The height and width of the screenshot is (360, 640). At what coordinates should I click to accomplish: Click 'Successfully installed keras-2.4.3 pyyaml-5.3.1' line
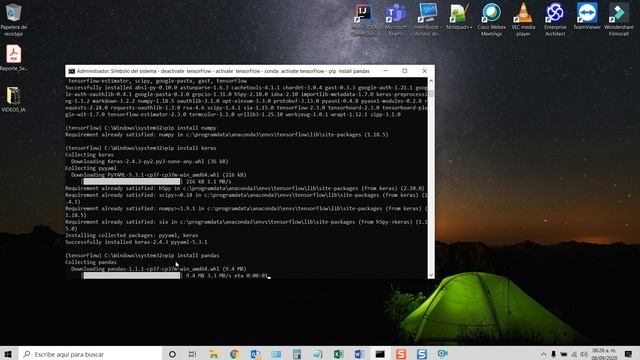pyautogui.click(x=136, y=242)
